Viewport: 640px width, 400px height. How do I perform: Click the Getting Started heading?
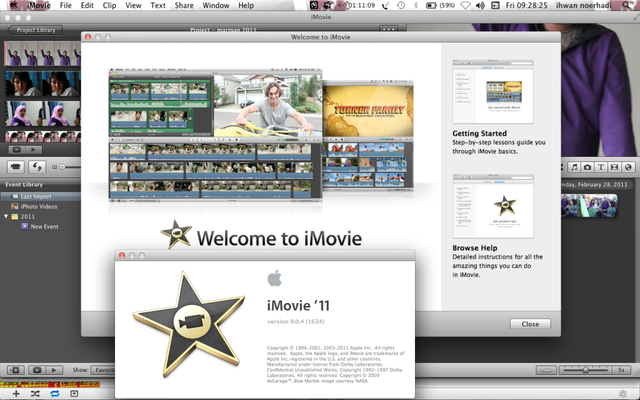[480, 133]
